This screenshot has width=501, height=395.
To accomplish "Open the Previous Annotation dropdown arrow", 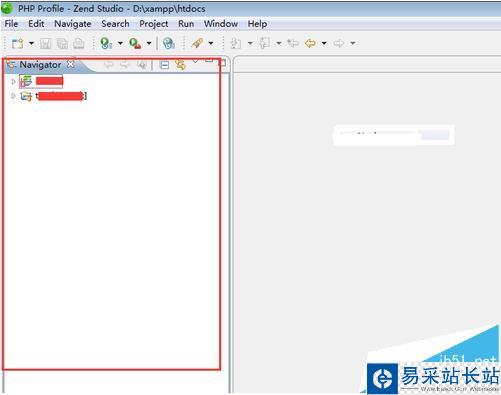I will pyautogui.click(x=279, y=43).
